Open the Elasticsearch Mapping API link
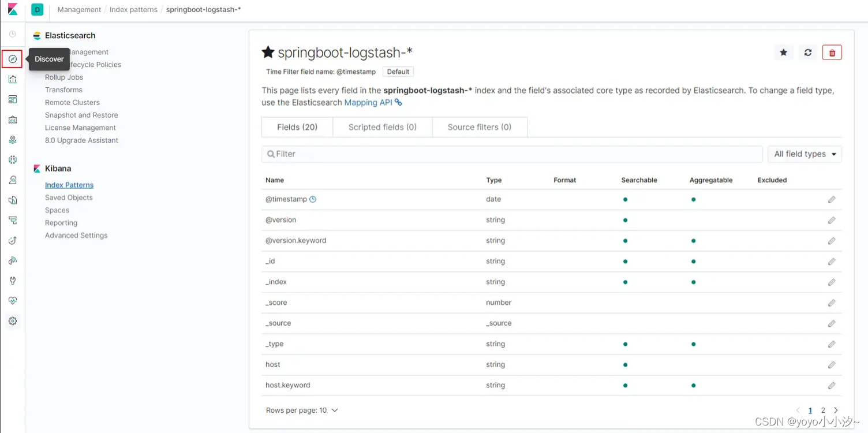Viewport: 868px width, 433px height. [x=373, y=102]
